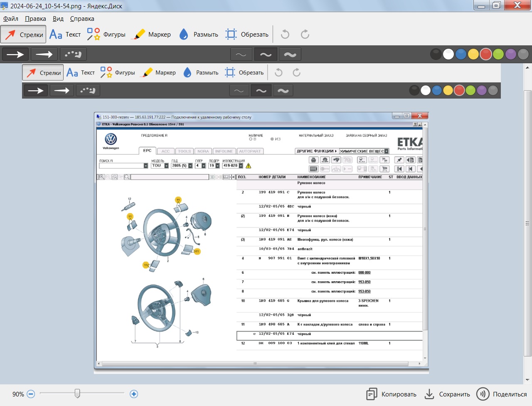Click the zoom slider handle
Image resolution: width=532 pixels, height=406 pixels.
pos(77,393)
